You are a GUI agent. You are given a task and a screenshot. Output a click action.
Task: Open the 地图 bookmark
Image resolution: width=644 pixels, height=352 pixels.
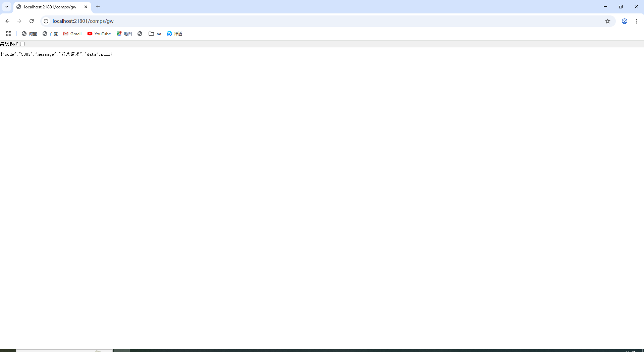click(124, 34)
